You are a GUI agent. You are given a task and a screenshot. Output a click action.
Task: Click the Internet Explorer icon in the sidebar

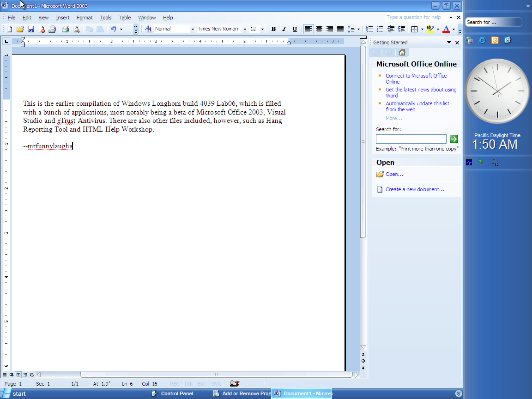click(482, 40)
